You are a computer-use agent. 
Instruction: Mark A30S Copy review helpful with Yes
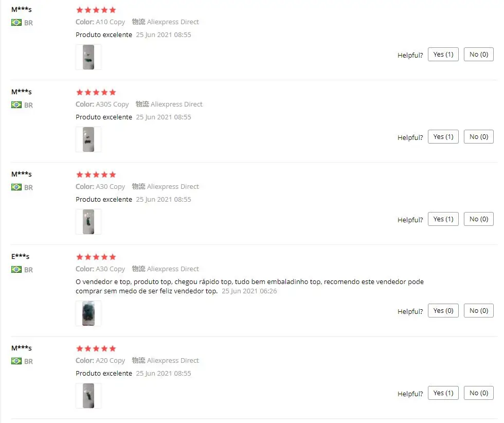(443, 137)
